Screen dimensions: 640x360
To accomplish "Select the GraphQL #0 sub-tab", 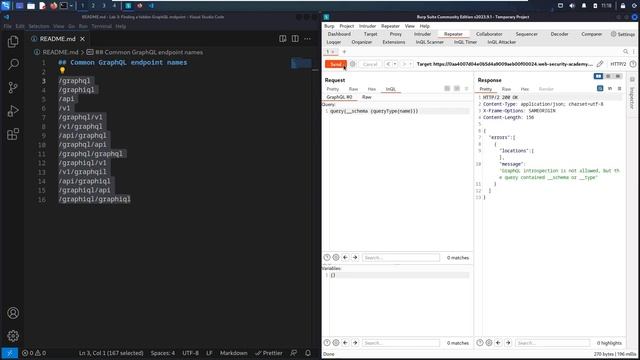I will 339,97.
